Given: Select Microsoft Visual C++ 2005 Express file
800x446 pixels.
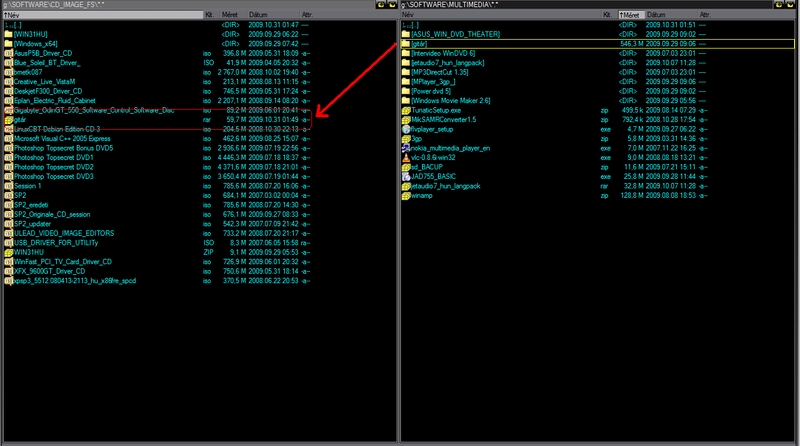Looking at the screenshot, I should (62, 138).
